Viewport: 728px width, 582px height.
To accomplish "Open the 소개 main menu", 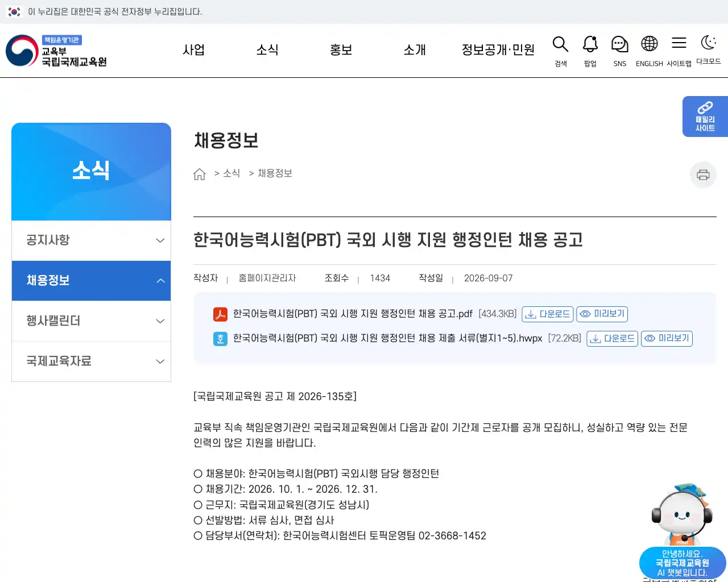I will tap(415, 50).
